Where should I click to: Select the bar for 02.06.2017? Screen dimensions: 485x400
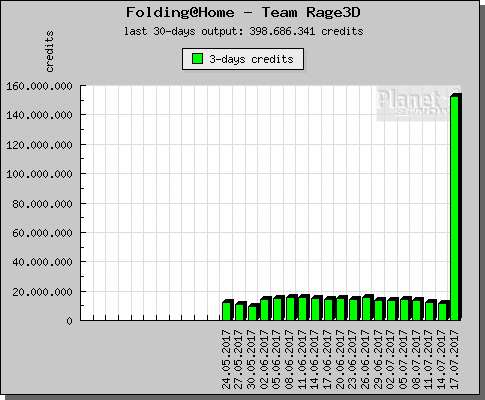coord(266,308)
